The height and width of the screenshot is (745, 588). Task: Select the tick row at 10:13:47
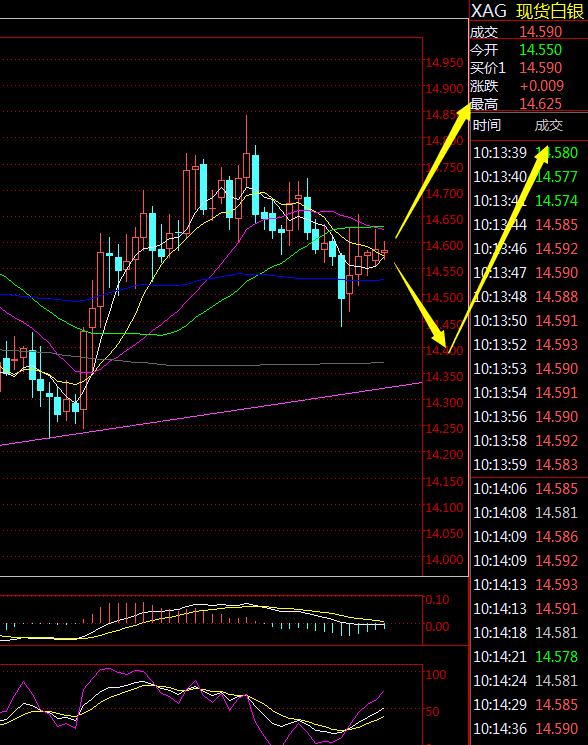525,273
